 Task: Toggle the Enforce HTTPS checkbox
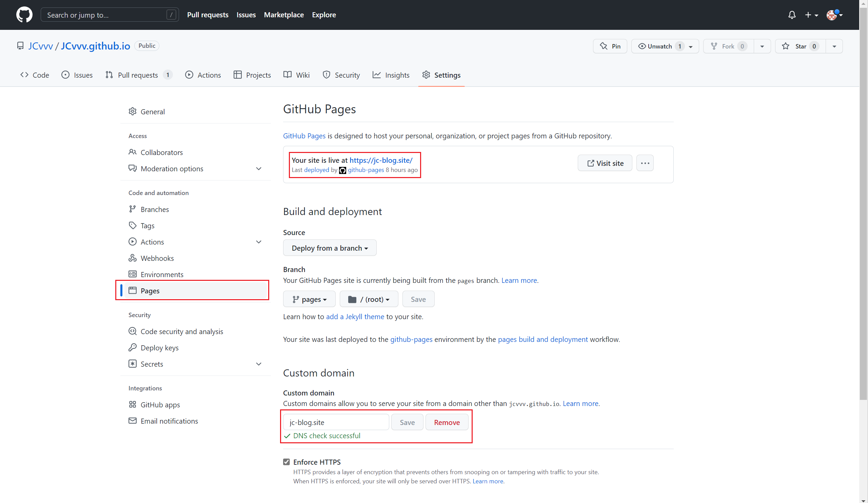pos(286,462)
